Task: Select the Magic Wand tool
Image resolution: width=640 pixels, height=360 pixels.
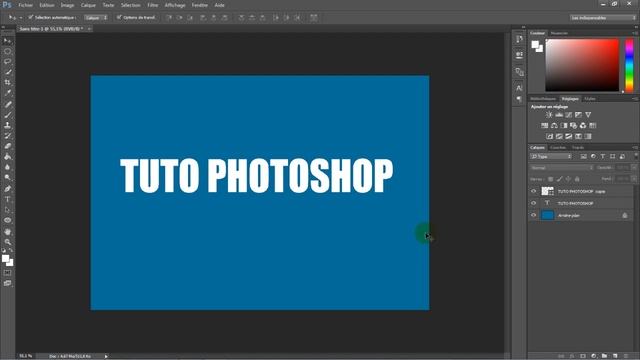Action: pos(7,72)
